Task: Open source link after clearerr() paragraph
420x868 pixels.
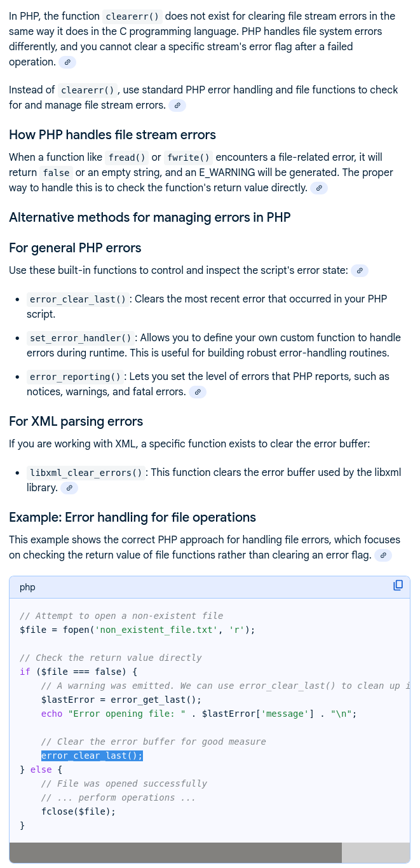Action: [67, 62]
